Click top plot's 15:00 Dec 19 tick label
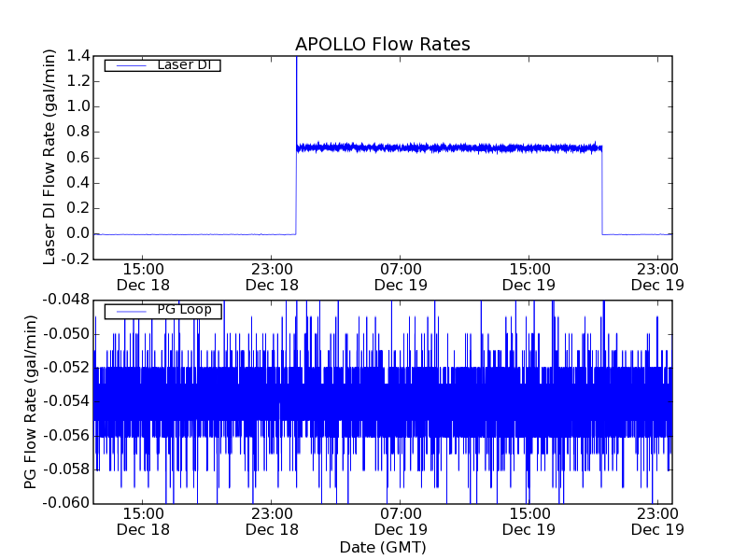The image size is (747, 560). click(529, 277)
